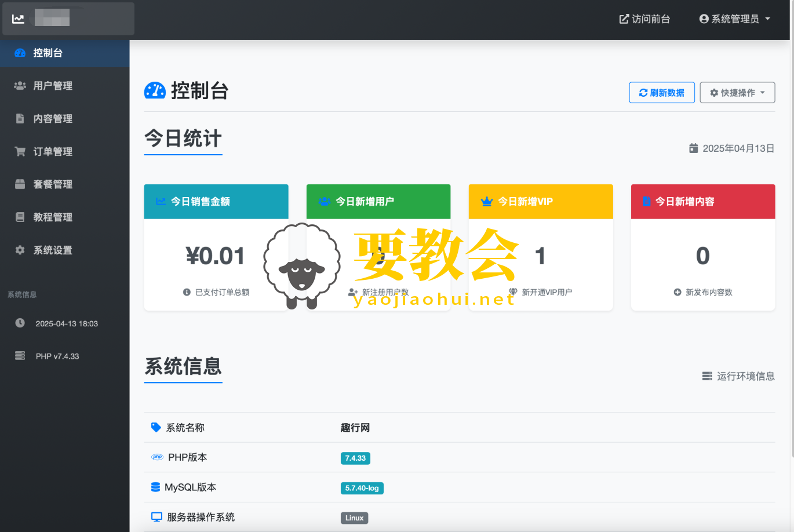This screenshot has width=794, height=532.
Task: Click the ¥0.01 sales amount value
Action: pyautogui.click(x=216, y=256)
